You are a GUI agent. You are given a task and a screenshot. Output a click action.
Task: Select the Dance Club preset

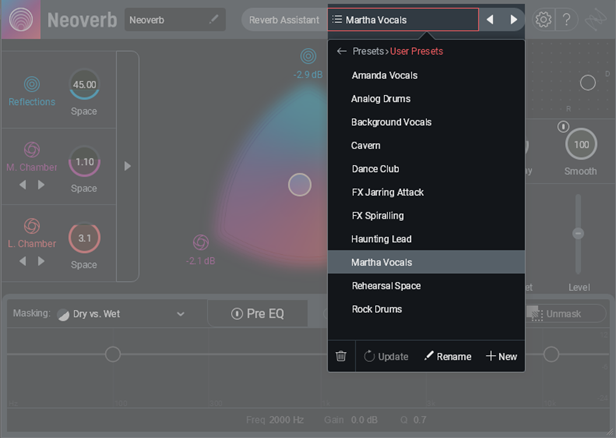(426, 169)
